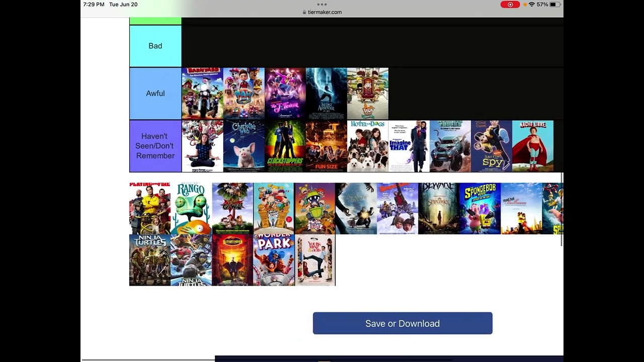Pick the Rugrats Movie poster with Reptar
644x362 pixels.
click(x=315, y=209)
